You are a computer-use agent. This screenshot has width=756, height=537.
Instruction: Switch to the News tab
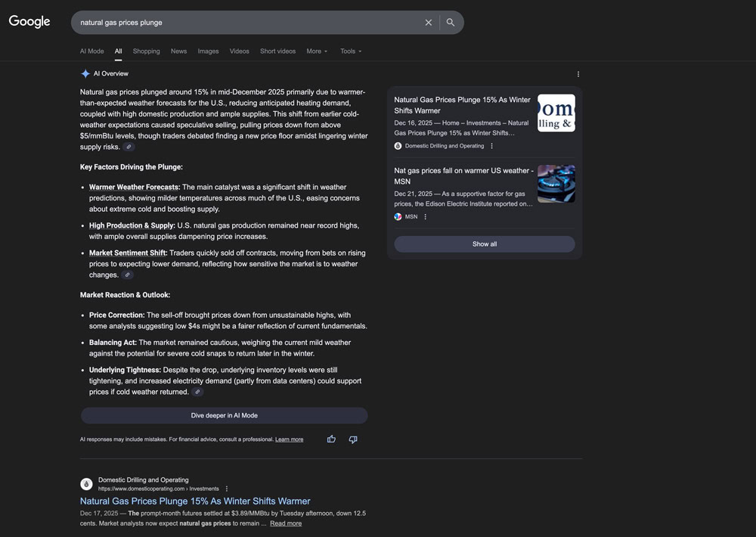pyautogui.click(x=178, y=51)
